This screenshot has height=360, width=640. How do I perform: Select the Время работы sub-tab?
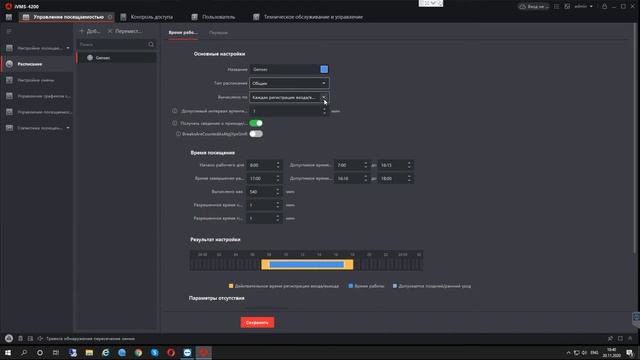pyautogui.click(x=183, y=33)
